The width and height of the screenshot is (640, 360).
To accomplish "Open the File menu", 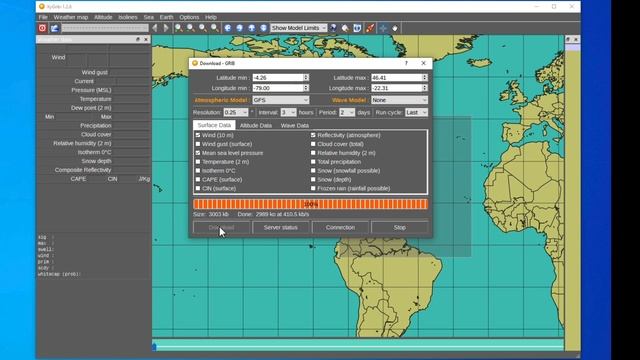I will click(x=43, y=17).
